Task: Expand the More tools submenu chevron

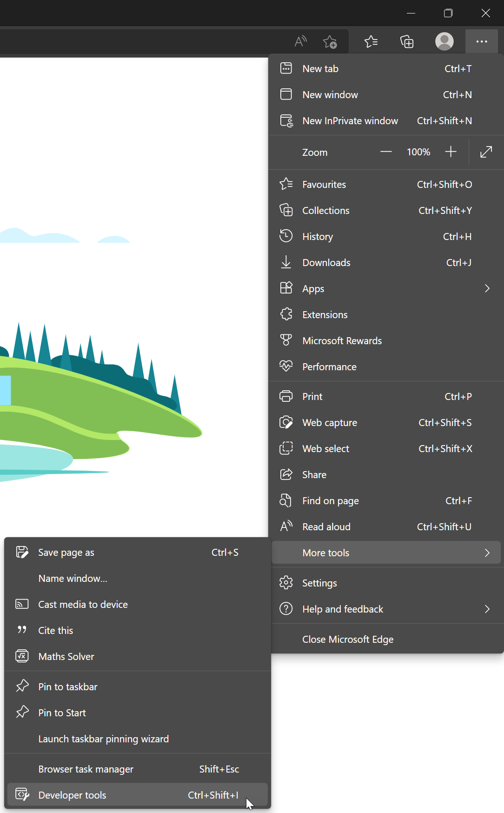Action: [x=487, y=553]
